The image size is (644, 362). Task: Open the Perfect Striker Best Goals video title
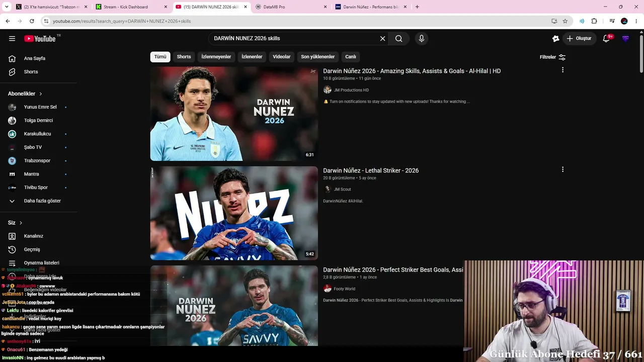point(393,270)
